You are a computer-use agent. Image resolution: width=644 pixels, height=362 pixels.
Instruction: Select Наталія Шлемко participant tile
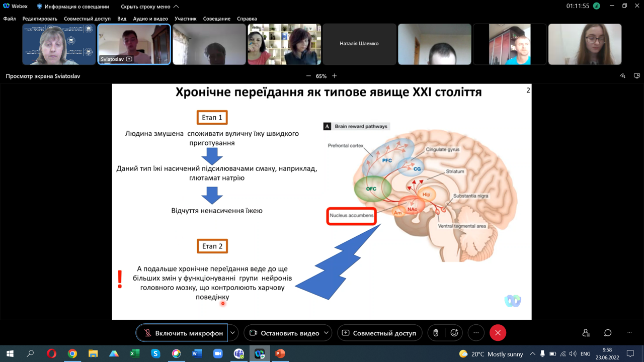pos(359,44)
